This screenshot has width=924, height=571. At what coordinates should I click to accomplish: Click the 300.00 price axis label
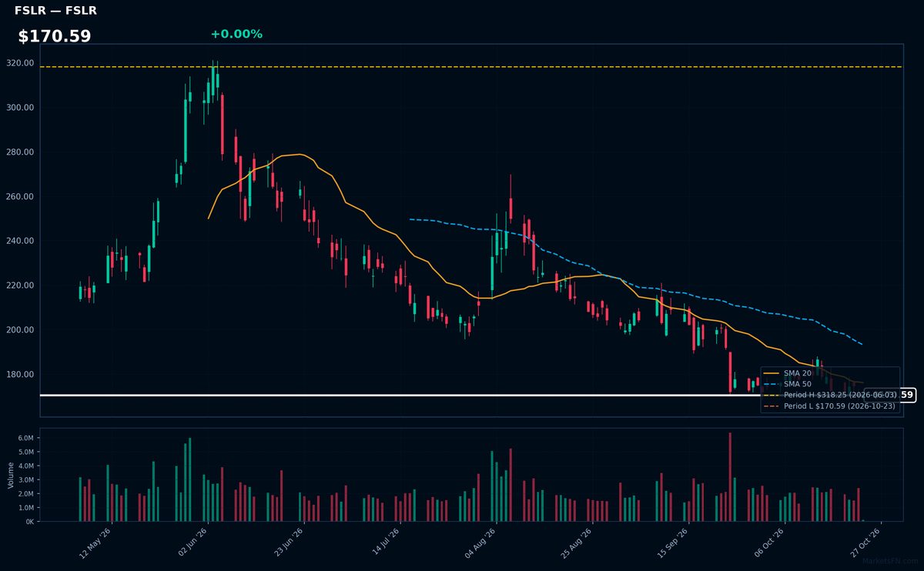click(x=21, y=108)
